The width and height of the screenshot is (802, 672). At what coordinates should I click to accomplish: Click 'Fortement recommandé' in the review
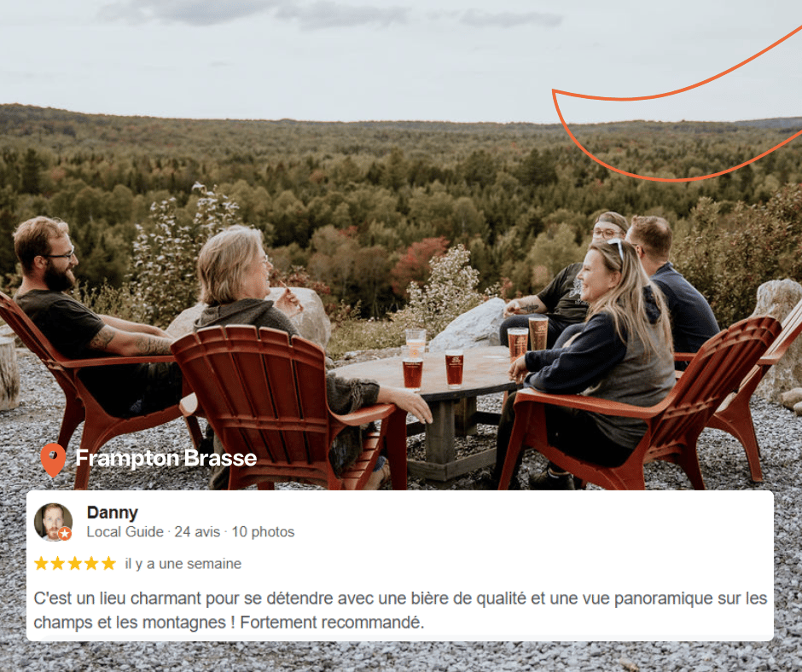332,623
